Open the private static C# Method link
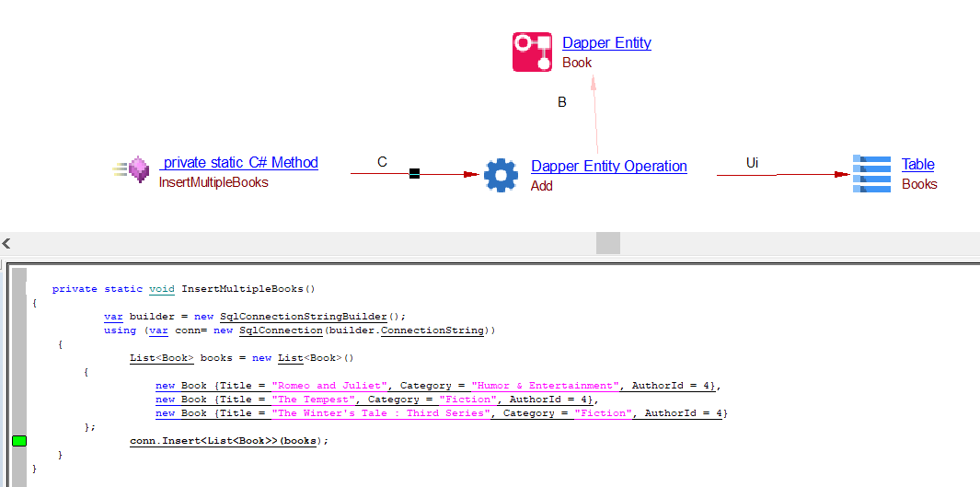Image resolution: width=980 pixels, height=487 pixels. click(x=239, y=162)
